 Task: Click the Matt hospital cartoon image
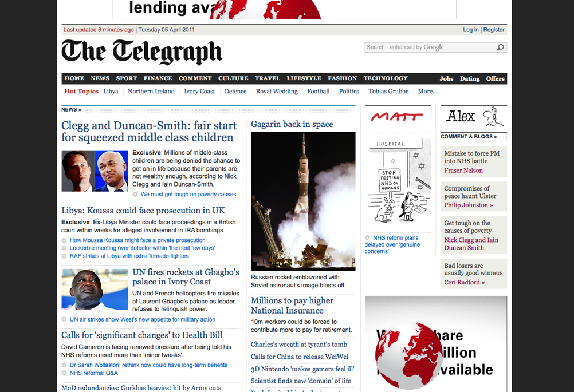pyautogui.click(x=398, y=181)
